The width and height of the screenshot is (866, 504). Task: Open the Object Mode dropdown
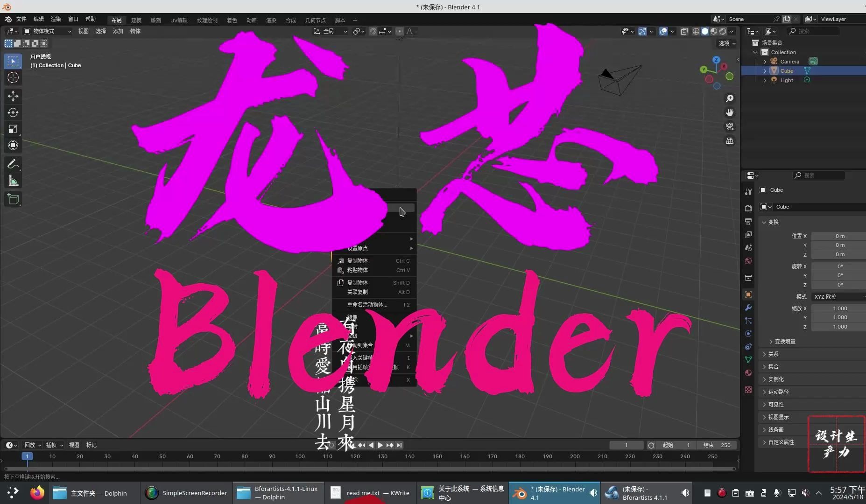[48, 31]
